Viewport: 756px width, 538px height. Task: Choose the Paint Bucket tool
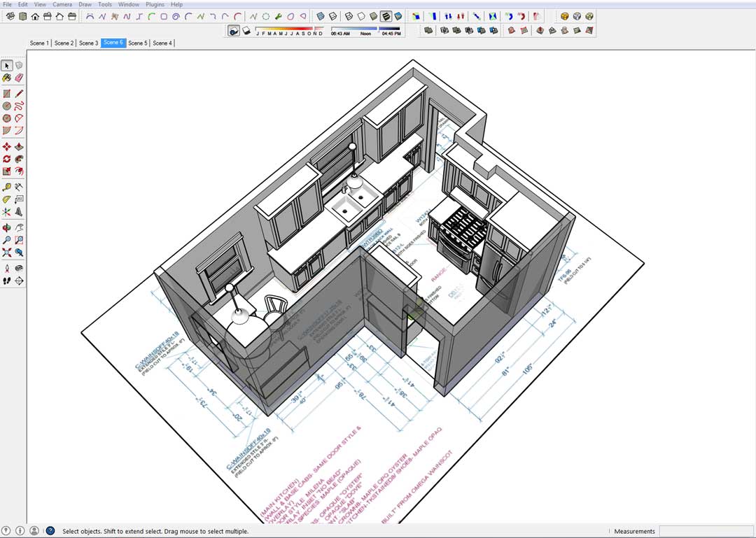[x=7, y=78]
